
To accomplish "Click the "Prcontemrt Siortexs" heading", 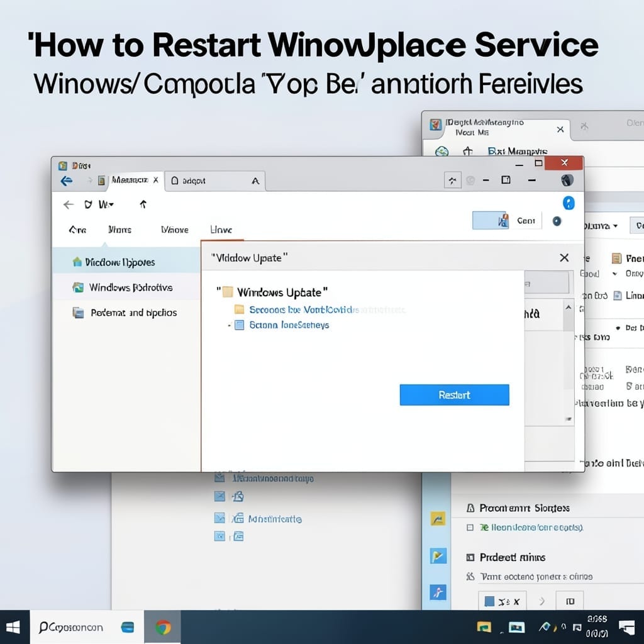I will (524, 508).
